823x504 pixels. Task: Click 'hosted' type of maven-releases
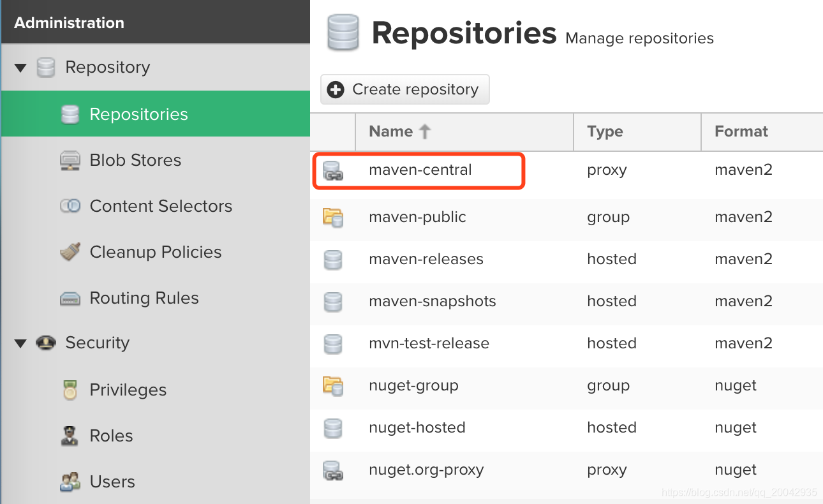[x=612, y=259]
